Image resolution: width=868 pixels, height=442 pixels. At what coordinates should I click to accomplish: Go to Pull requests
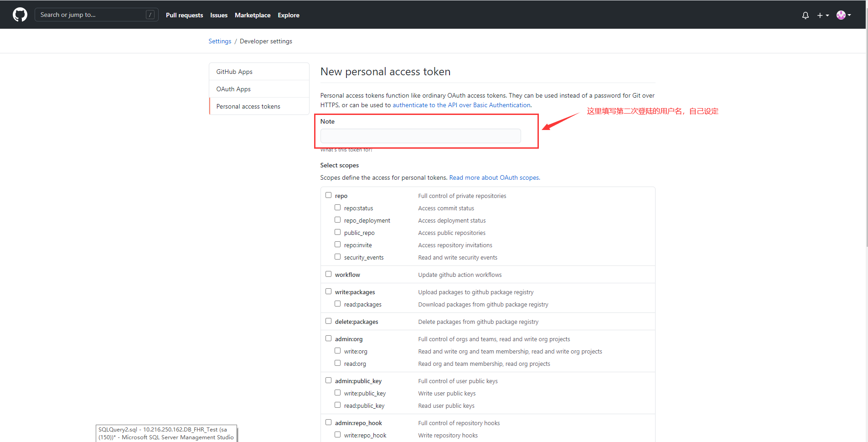[185, 15]
